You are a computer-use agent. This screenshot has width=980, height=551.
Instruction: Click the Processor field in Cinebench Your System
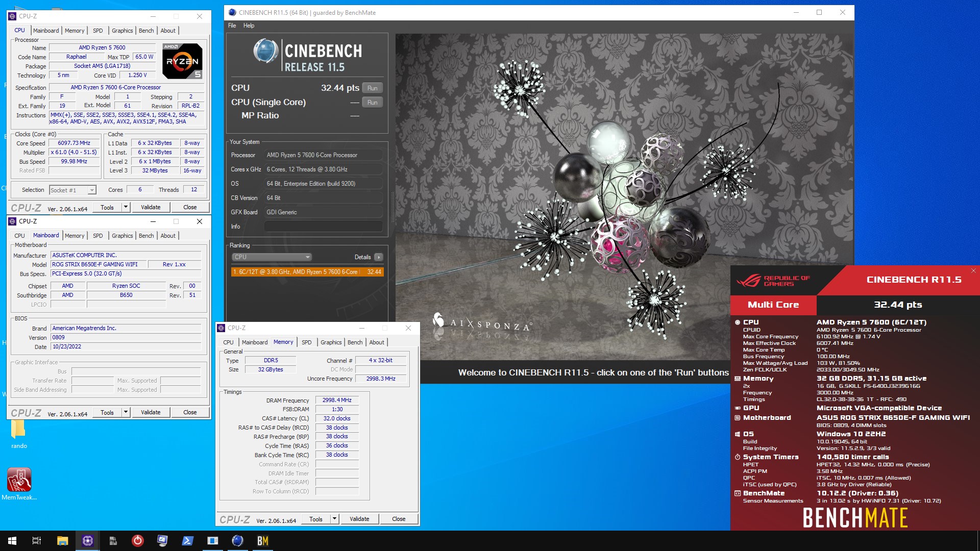324,155
